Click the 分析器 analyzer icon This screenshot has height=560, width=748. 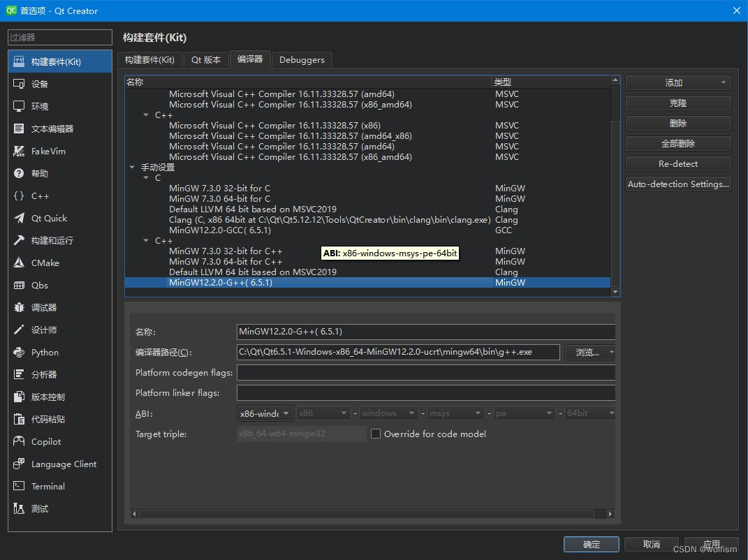click(19, 374)
